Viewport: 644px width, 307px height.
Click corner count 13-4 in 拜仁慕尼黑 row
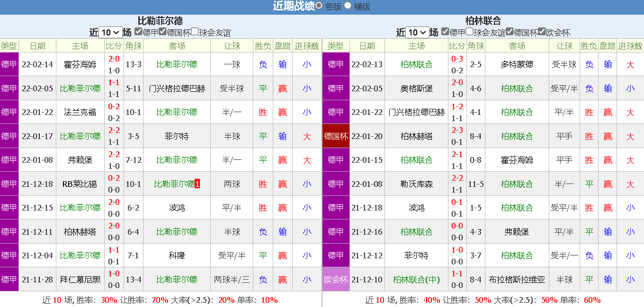pyautogui.click(x=134, y=280)
